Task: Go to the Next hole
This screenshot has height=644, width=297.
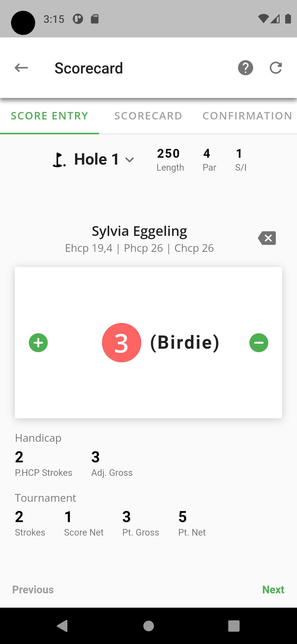Action: [273, 590]
